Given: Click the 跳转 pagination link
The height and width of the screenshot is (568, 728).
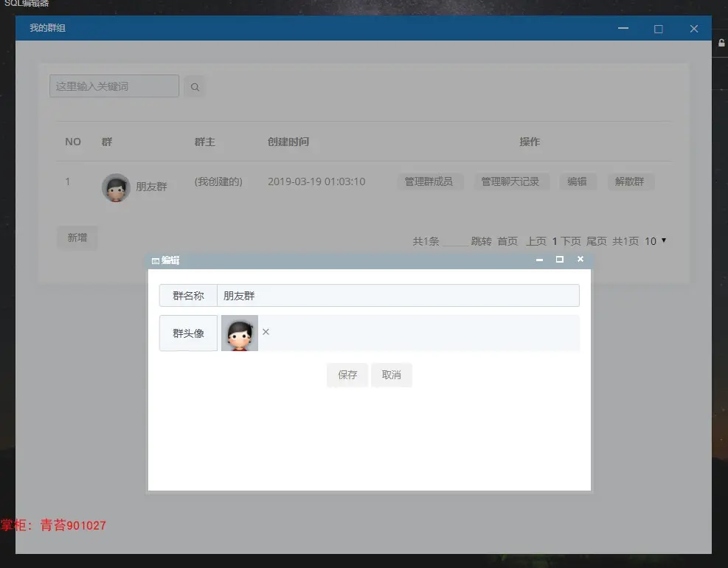Looking at the screenshot, I should [x=482, y=241].
